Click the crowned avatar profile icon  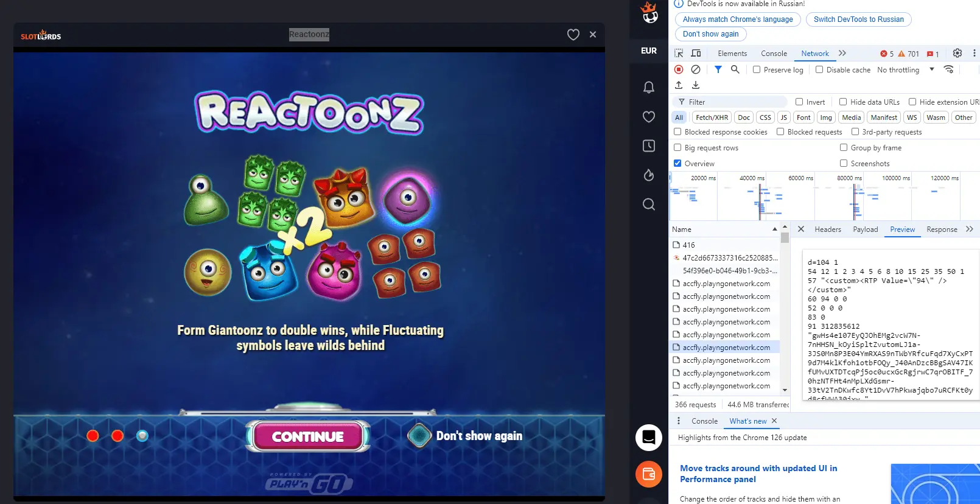tap(649, 12)
